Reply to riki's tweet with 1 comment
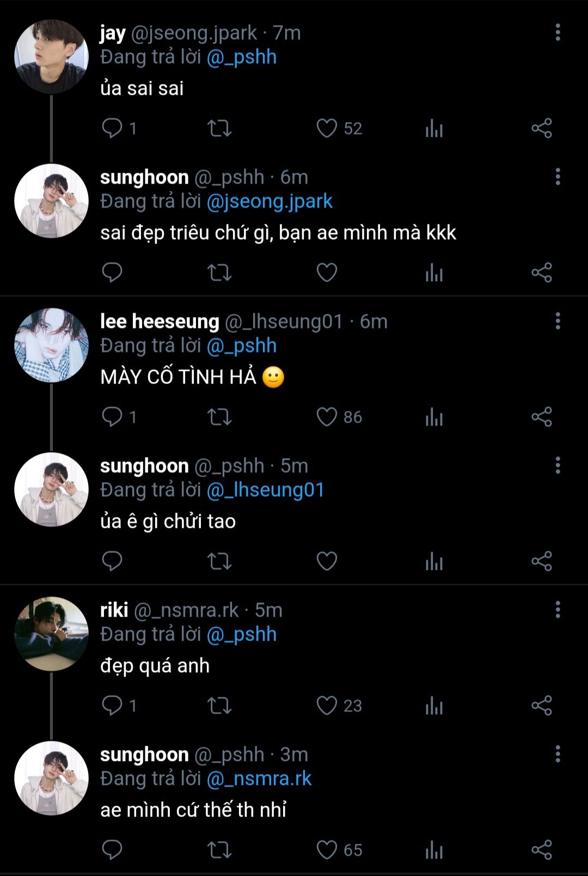This screenshot has width=588, height=876. (x=112, y=706)
